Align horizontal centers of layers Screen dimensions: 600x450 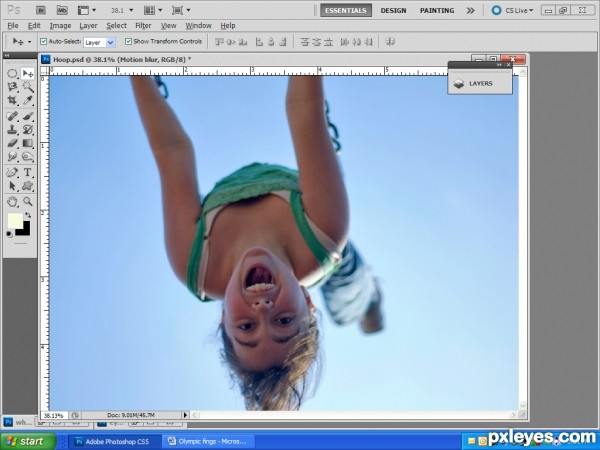coord(271,42)
